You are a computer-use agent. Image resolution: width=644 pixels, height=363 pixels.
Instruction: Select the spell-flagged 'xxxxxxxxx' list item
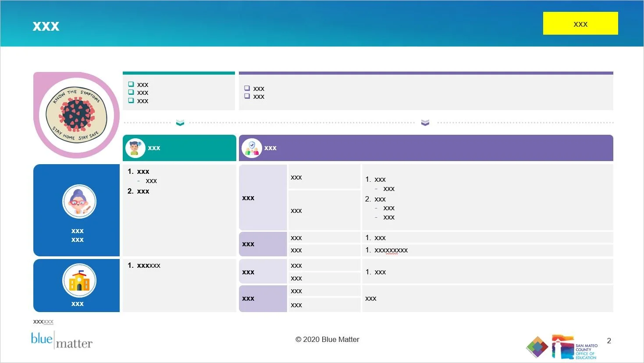(391, 250)
